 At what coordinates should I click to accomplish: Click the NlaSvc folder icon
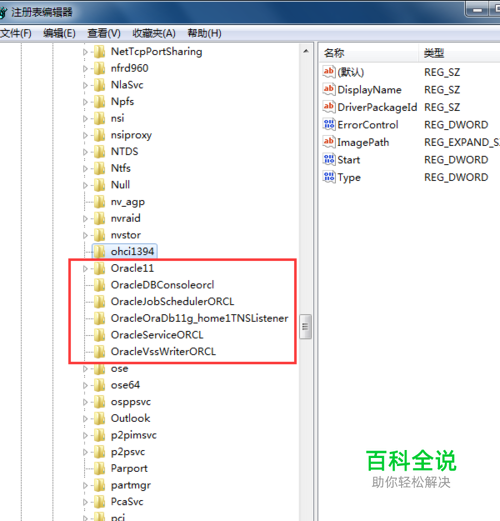[x=99, y=85]
